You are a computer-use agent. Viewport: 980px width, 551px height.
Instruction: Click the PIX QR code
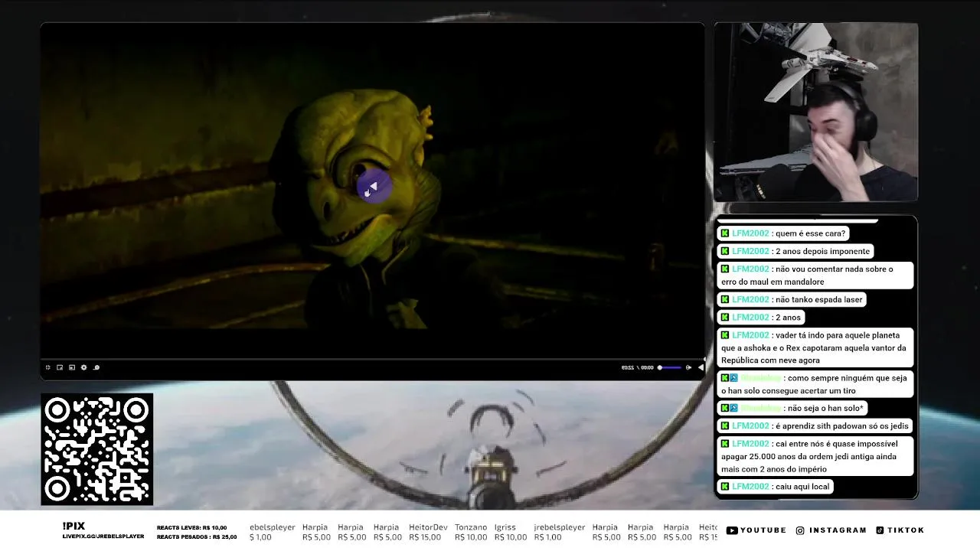97,449
